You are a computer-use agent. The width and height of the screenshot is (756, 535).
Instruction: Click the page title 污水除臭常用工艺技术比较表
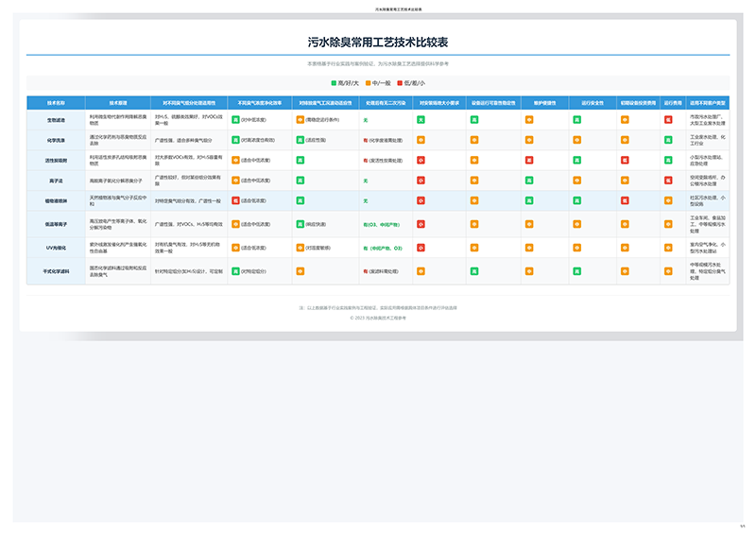click(378, 43)
